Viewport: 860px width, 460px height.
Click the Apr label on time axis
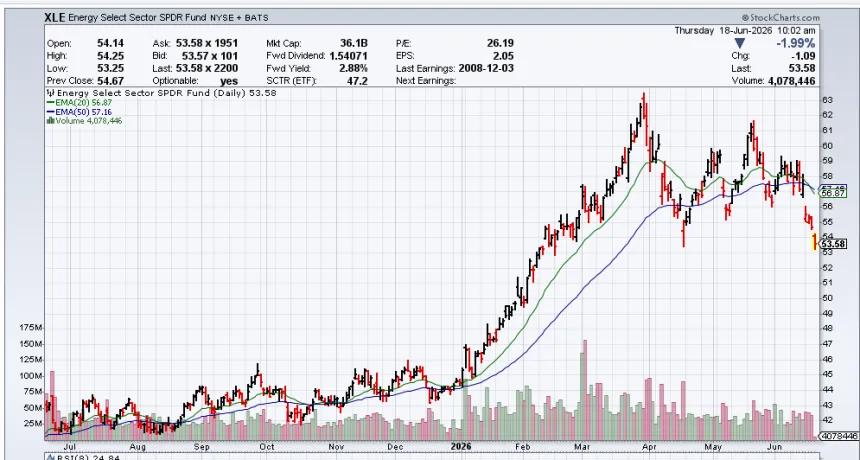[649, 447]
